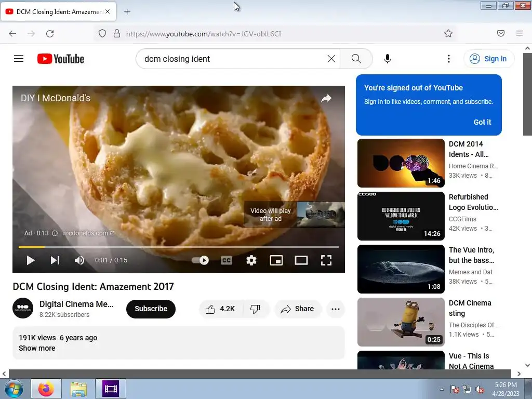Open Vue - This Is Not A Cinema
Image resolution: width=532 pixels, height=399 pixels.
(471, 361)
